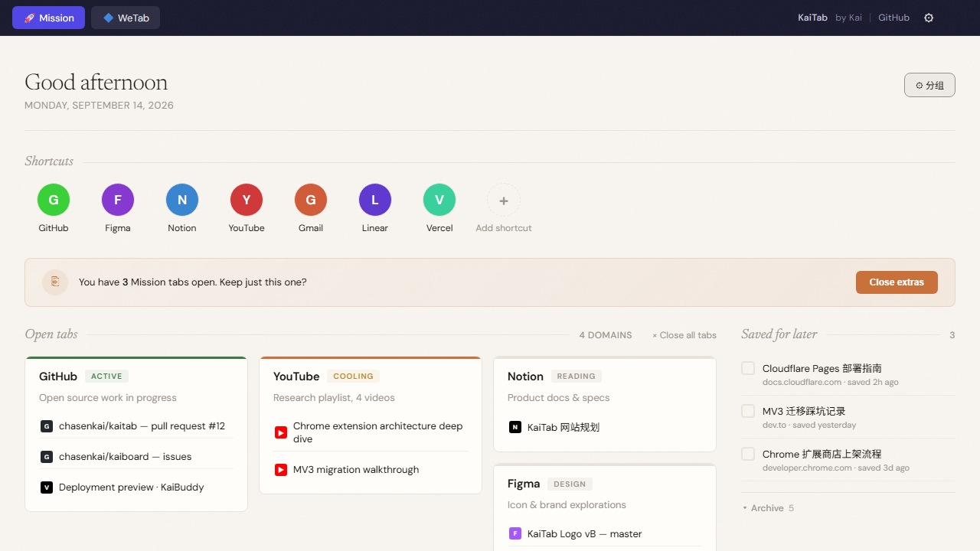
Task: Open the YouTube shortcut icon
Action: pos(247,200)
